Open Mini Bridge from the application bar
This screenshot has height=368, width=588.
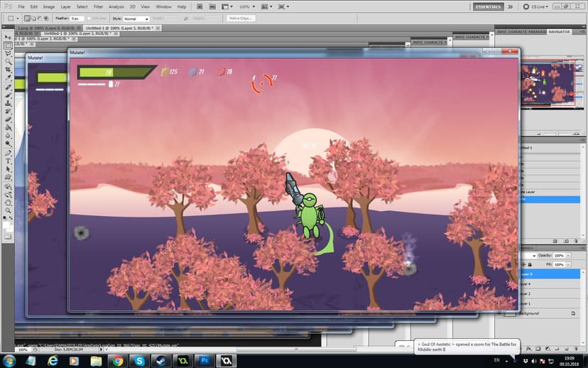pos(212,6)
